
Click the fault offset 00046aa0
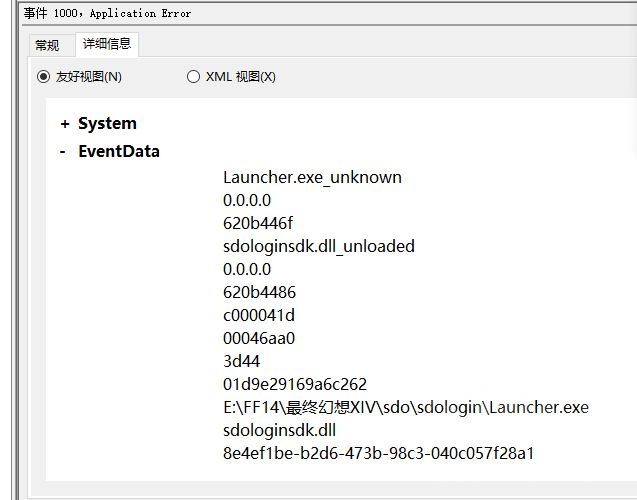coord(259,338)
